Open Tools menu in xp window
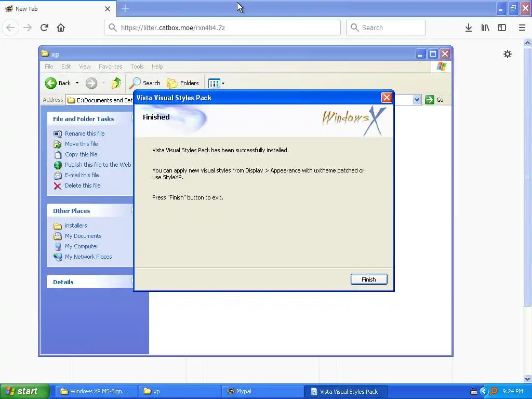Screen dimensions: 532x399 click(x=137, y=66)
